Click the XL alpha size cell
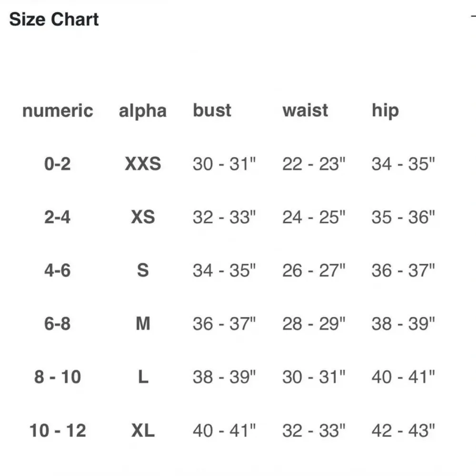 [143, 431]
